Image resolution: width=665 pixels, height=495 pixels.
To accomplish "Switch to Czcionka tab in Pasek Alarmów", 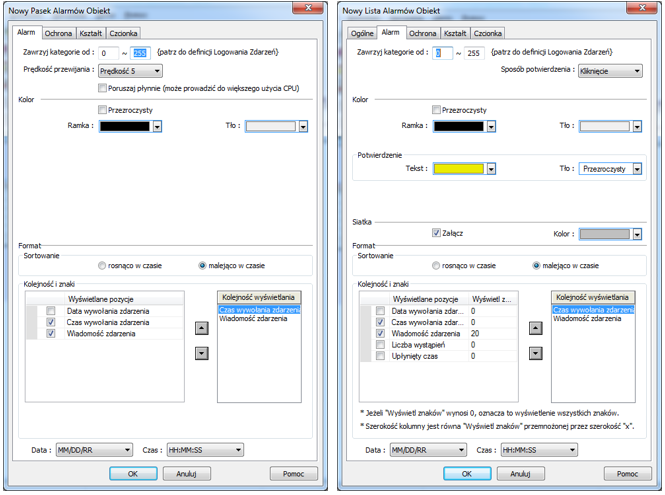I will tap(123, 33).
